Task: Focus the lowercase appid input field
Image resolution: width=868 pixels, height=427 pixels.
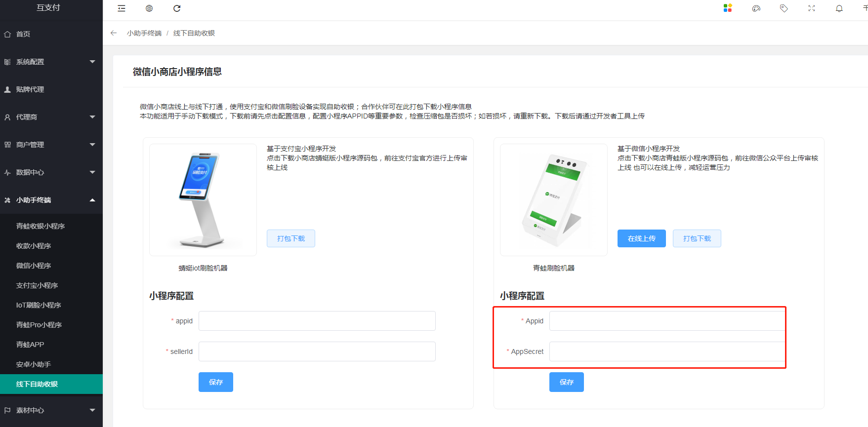Action: (317, 321)
